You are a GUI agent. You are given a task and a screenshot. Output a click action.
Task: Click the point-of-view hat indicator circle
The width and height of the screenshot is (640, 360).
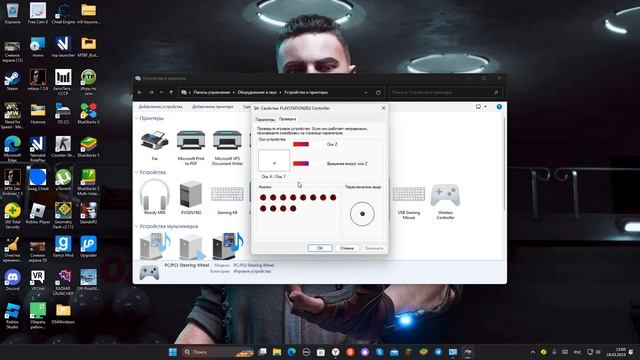(362, 213)
